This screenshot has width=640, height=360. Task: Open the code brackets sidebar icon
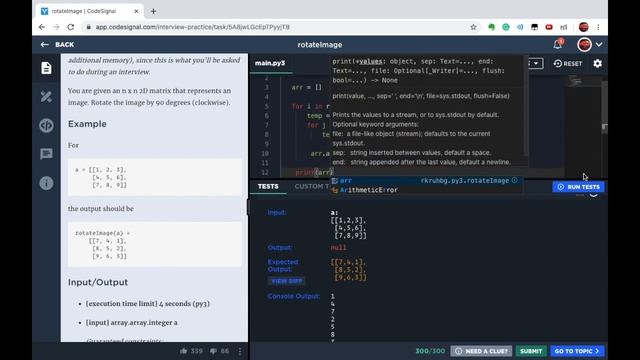click(46, 125)
